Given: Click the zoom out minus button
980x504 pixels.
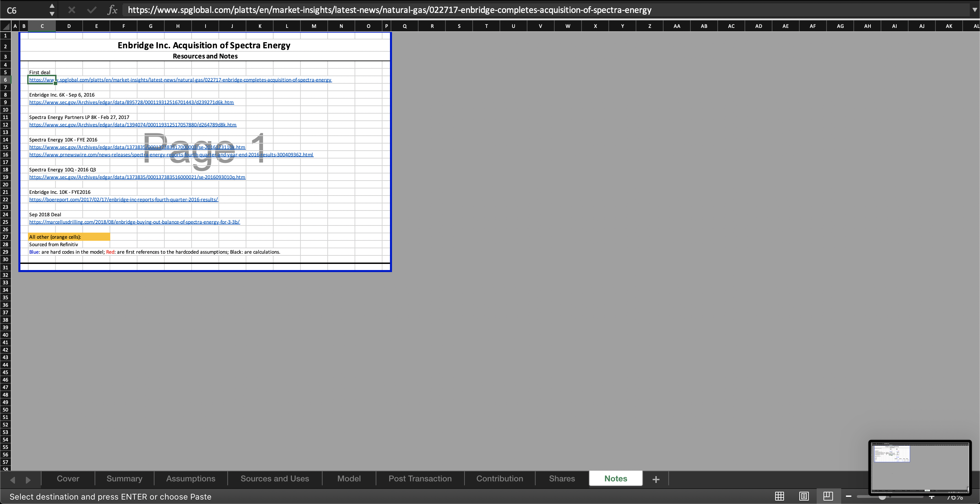Looking at the screenshot, I should 849,496.
